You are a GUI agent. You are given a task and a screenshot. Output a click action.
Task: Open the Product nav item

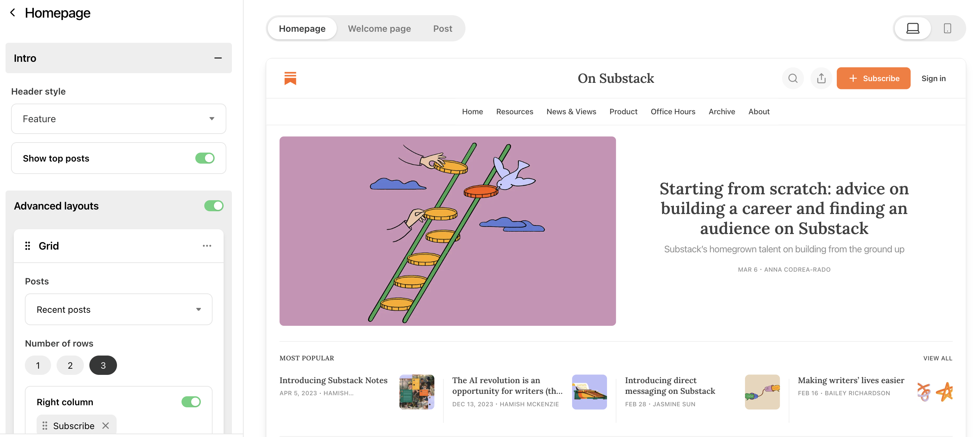623,111
